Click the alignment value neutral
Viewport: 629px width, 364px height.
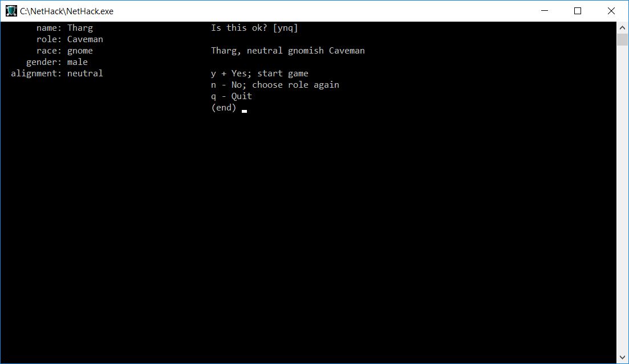pos(85,73)
